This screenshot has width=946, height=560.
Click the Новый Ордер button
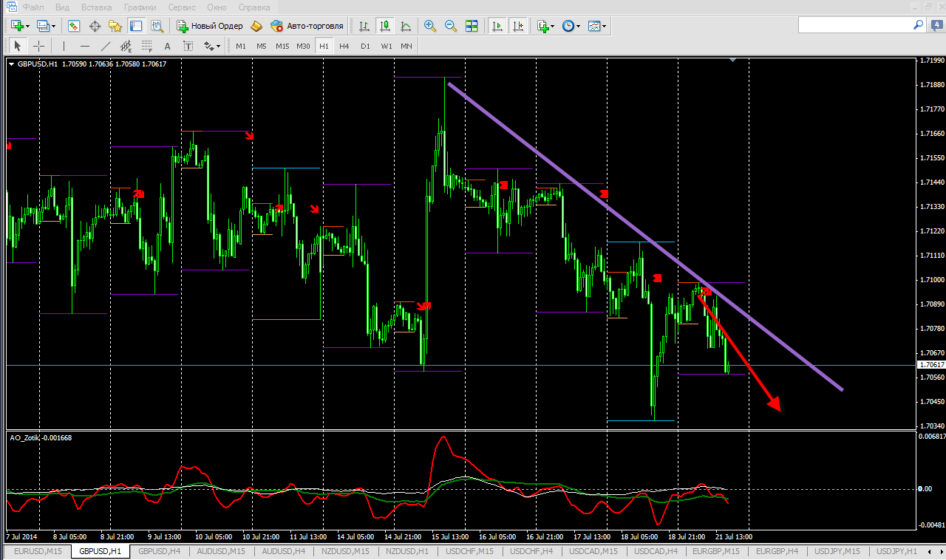(x=210, y=26)
